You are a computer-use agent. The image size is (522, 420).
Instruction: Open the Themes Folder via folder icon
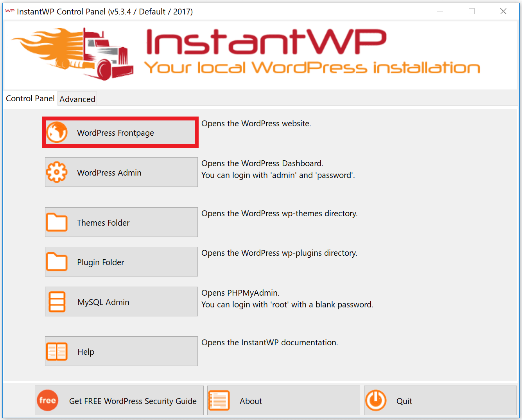[57, 222]
